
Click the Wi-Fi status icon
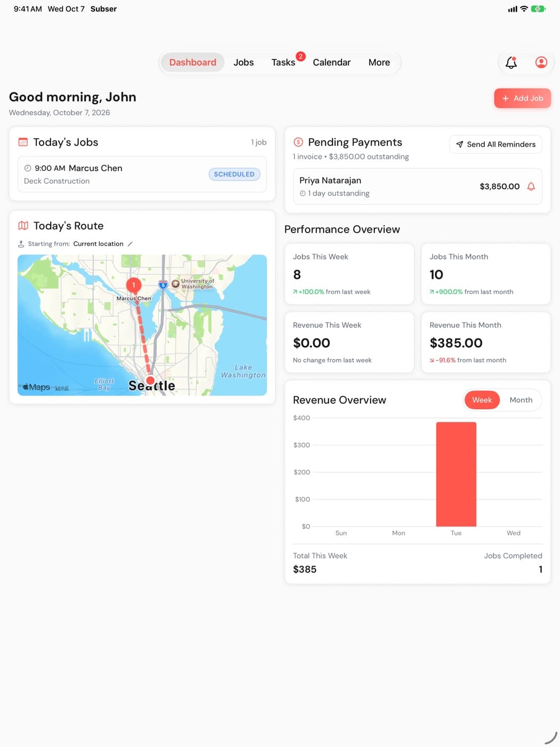click(x=524, y=9)
